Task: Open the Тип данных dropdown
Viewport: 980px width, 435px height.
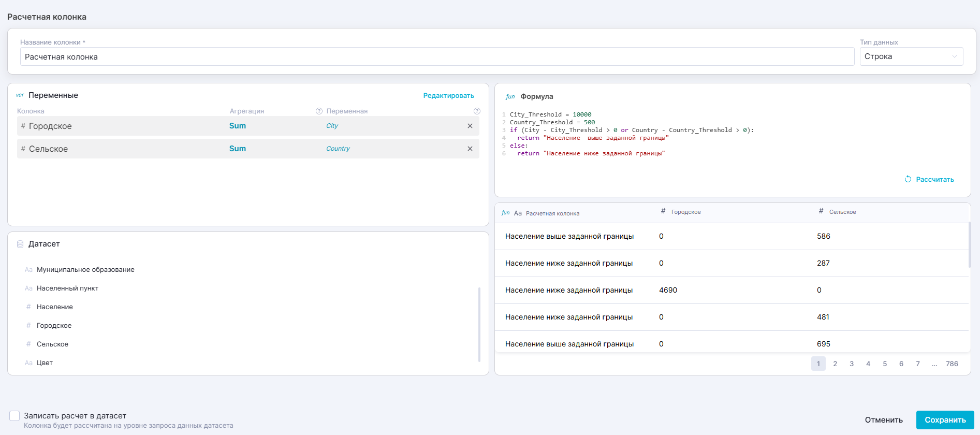Action: (911, 56)
